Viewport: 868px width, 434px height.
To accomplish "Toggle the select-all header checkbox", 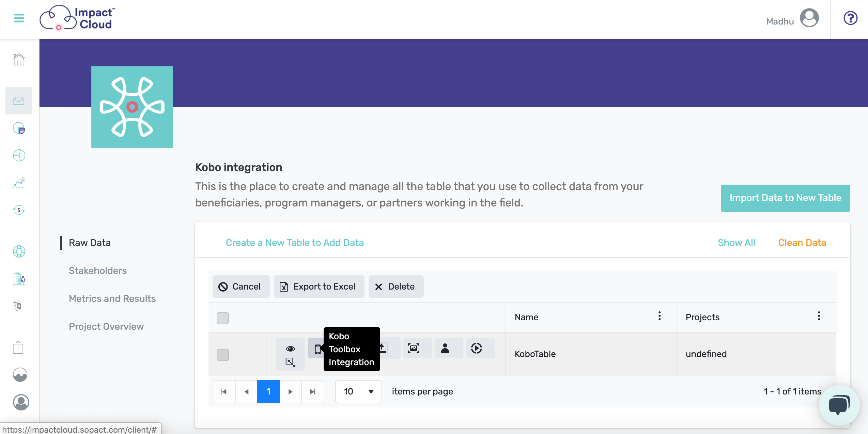I will click(x=223, y=318).
